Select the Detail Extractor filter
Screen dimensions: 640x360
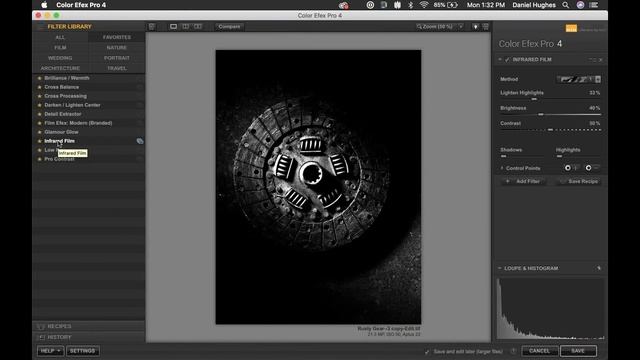pyautogui.click(x=63, y=114)
